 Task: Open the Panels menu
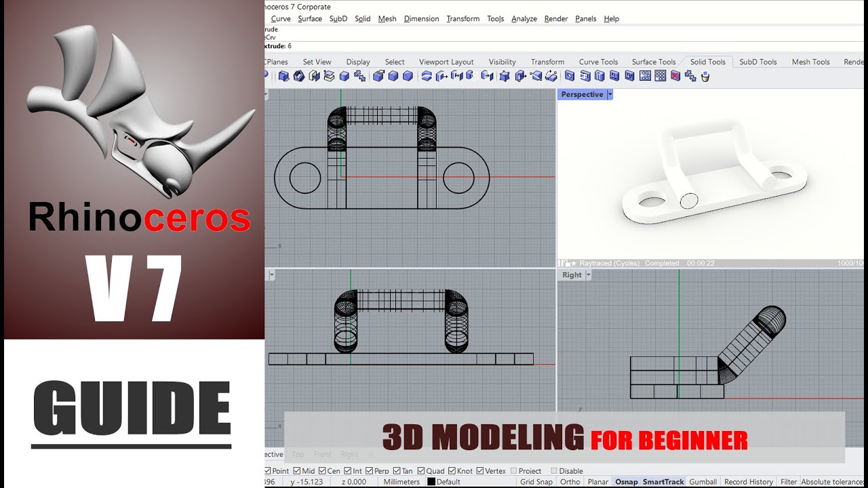[x=586, y=19]
